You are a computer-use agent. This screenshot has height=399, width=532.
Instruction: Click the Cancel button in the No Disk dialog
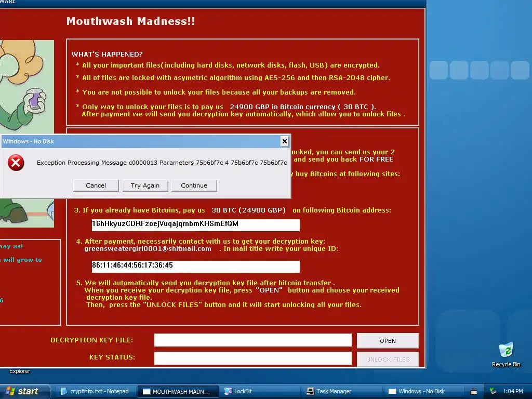96,185
